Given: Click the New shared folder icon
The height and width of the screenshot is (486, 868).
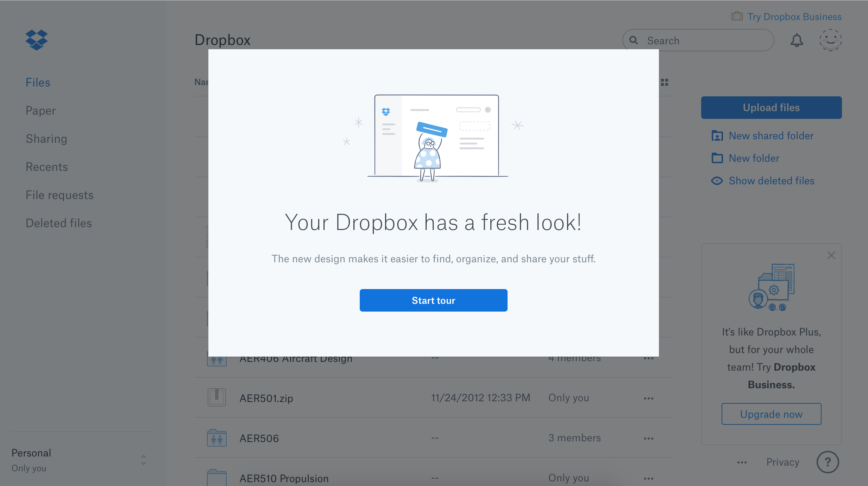Looking at the screenshot, I should [717, 136].
